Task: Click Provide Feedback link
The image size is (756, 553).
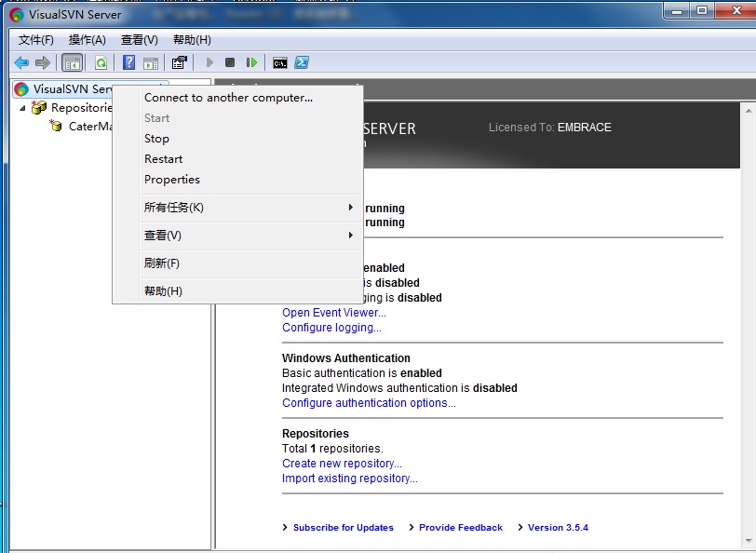Action: point(461,528)
